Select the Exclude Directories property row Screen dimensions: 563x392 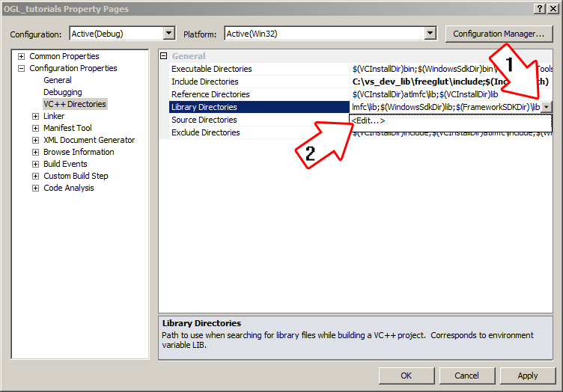tap(259, 132)
